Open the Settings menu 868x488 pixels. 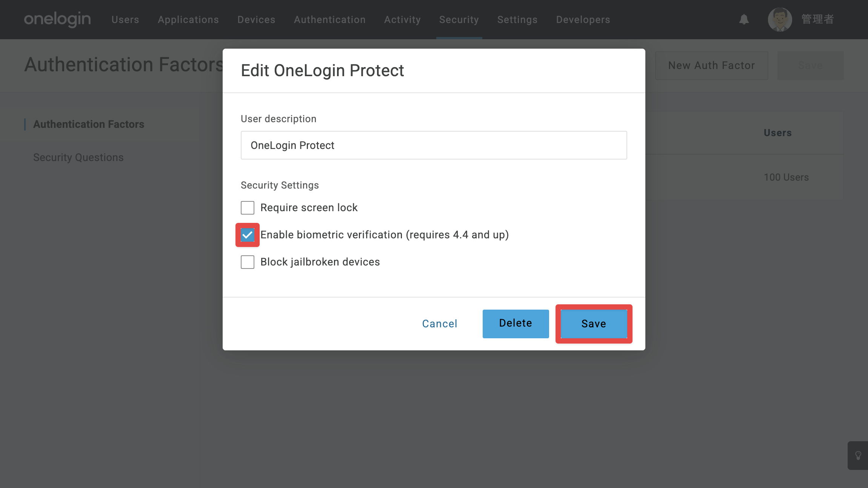pyautogui.click(x=517, y=20)
